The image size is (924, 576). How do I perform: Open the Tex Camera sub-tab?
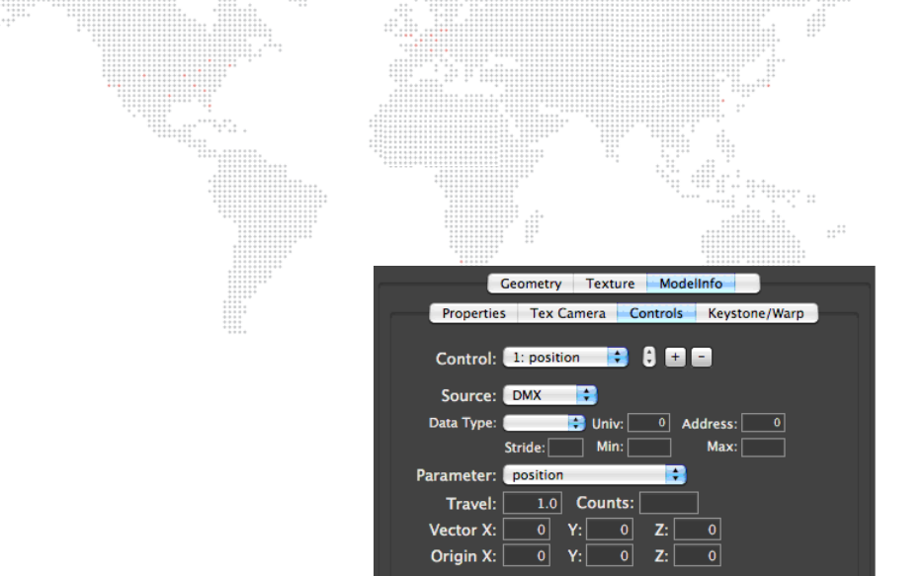click(567, 313)
